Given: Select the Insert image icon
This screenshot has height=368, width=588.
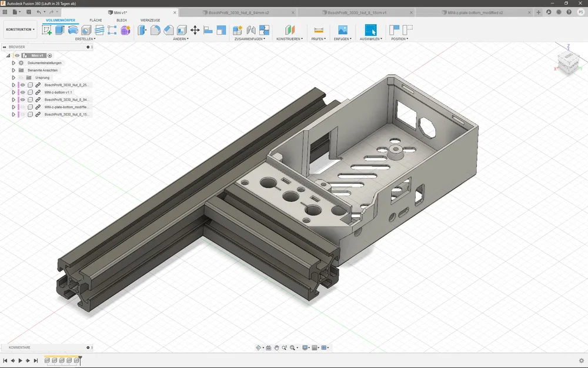Looking at the screenshot, I should [x=342, y=30].
